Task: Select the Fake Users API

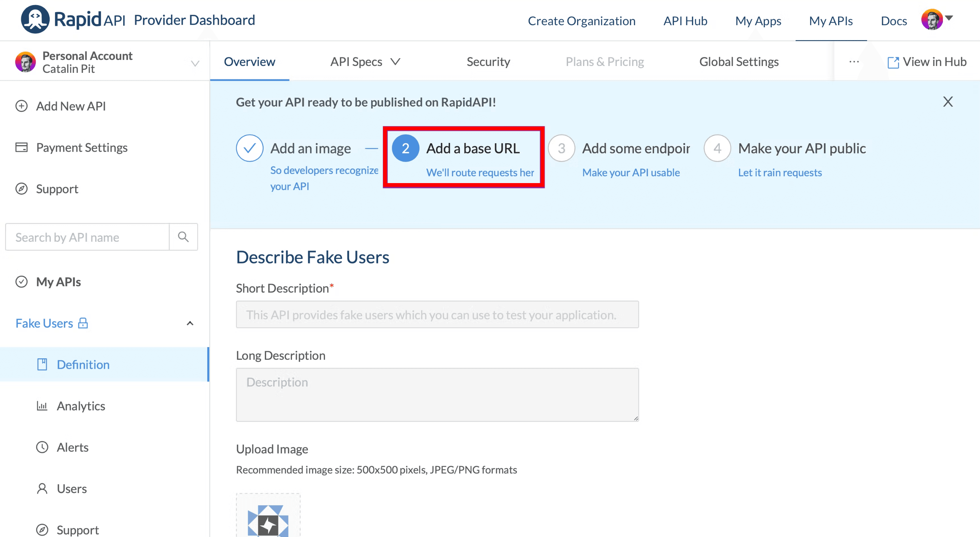Action: click(x=44, y=323)
